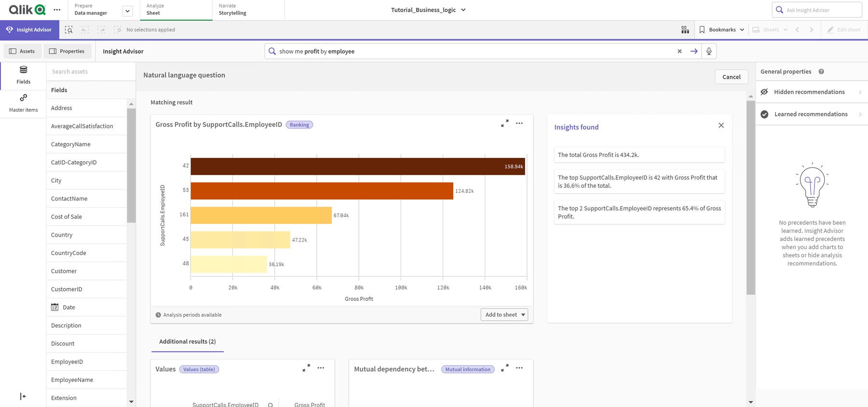
Task: Open the sheet grid view icon
Action: [x=685, y=30]
